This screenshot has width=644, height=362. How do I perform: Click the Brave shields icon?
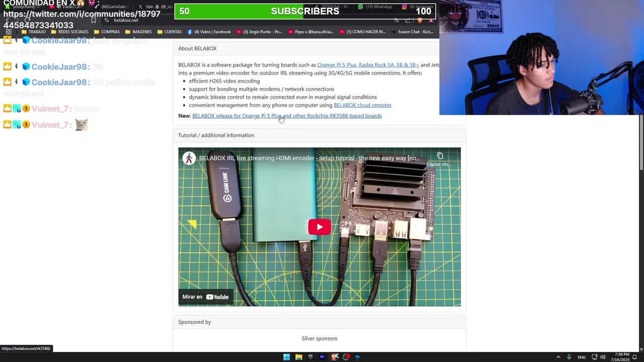click(420, 20)
